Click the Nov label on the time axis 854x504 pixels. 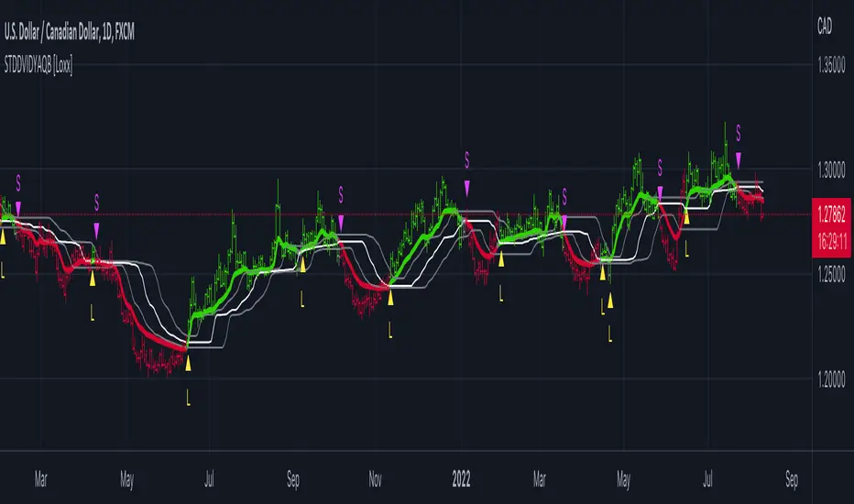coord(376,479)
